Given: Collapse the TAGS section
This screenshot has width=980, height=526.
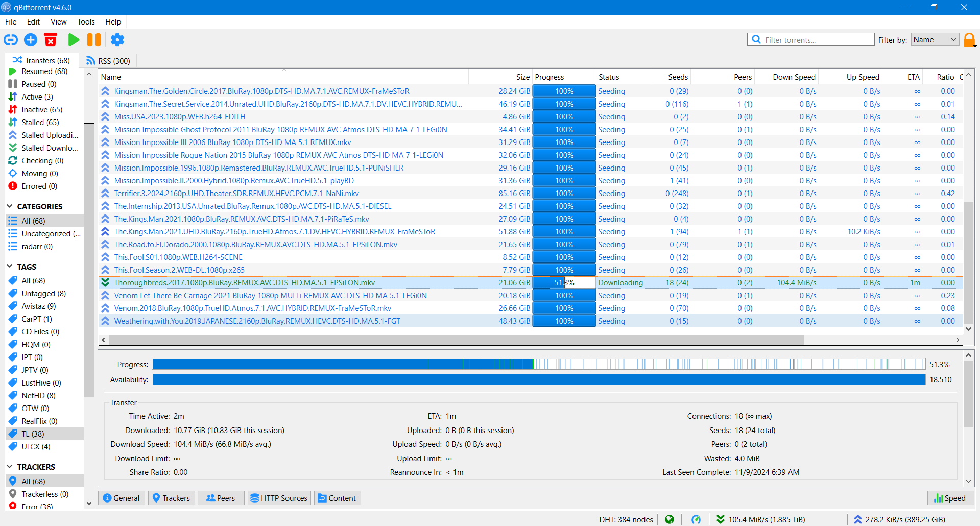Looking at the screenshot, I should pyautogui.click(x=10, y=267).
